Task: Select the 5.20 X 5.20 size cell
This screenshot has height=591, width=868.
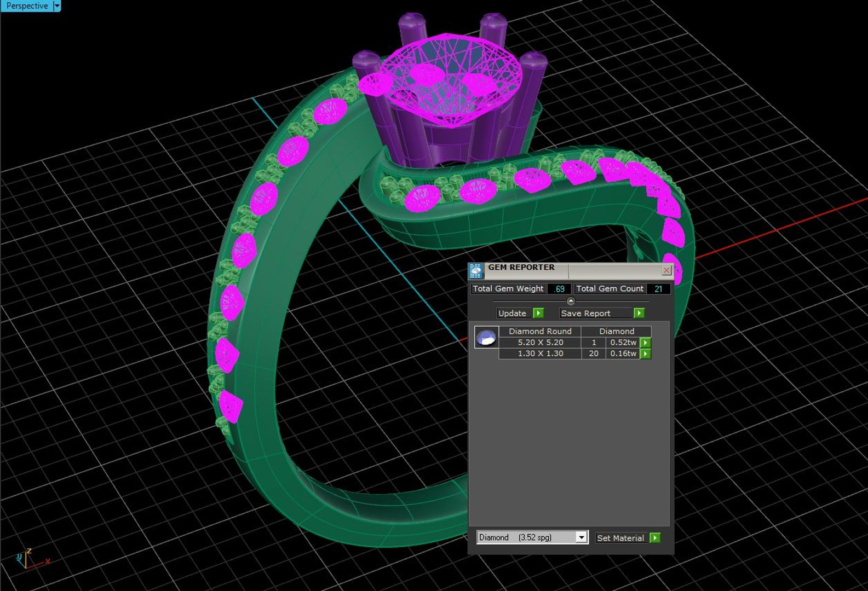Action: (541, 343)
